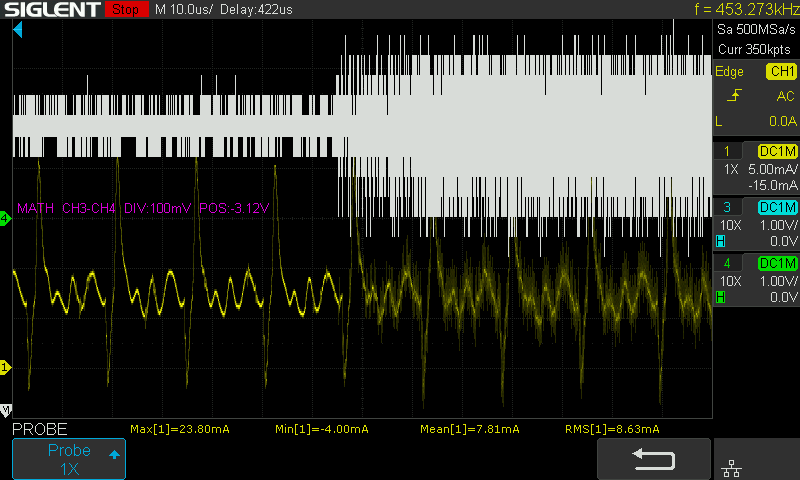
Task: Select channel 4 number box
Action: 727,263
